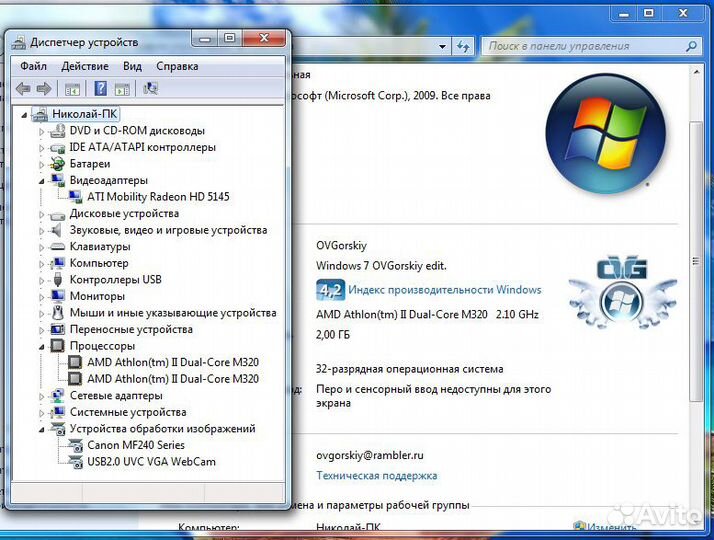Click the Звуковые устройства speaker icon
The height and width of the screenshot is (540, 714).
tap(57, 230)
